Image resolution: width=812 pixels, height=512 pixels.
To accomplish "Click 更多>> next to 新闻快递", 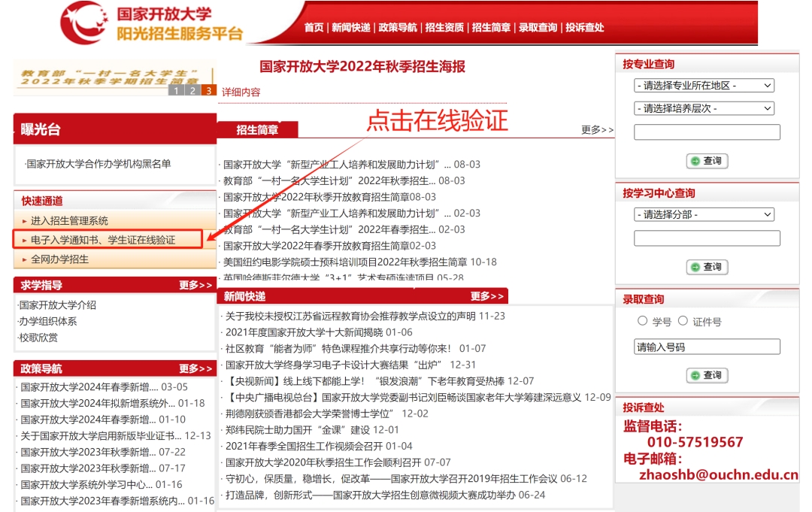I will (486, 296).
